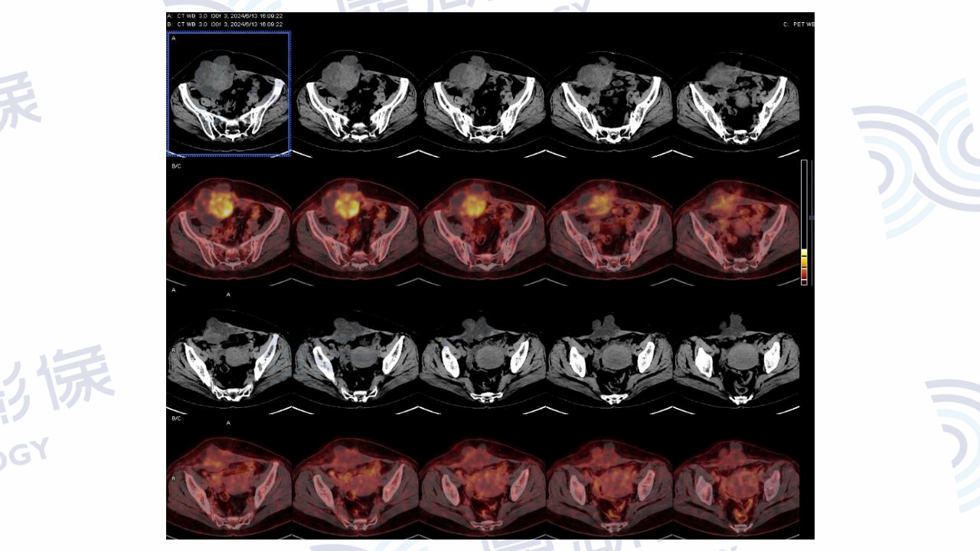Select the blue-bordered CT slice in top row

tap(228, 94)
